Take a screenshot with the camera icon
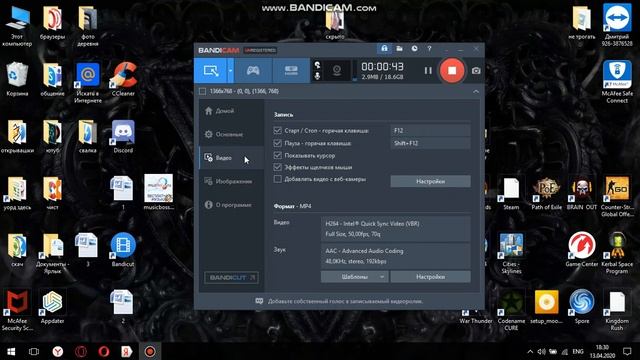Image resolution: width=640 pixels, height=360 pixels. (476, 71)
